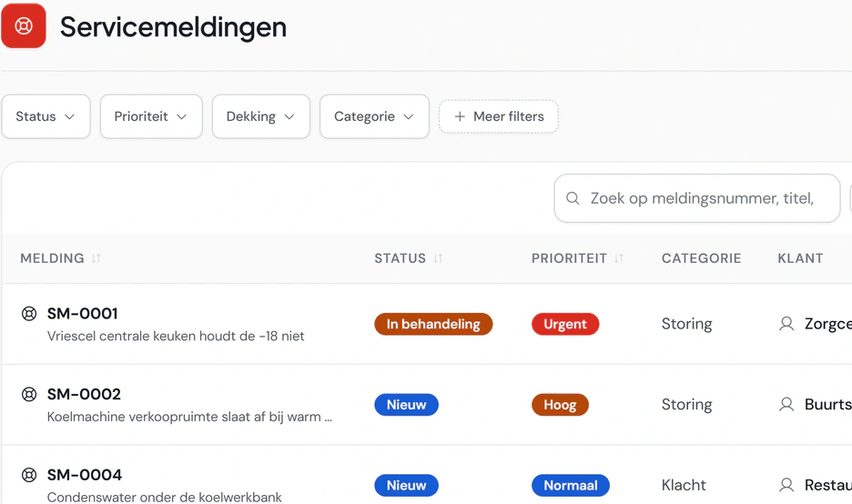Viewport: 852px width, 504px height.
Task: Select the Vriescel centrale keuken description text
Action: coord(176,337)
